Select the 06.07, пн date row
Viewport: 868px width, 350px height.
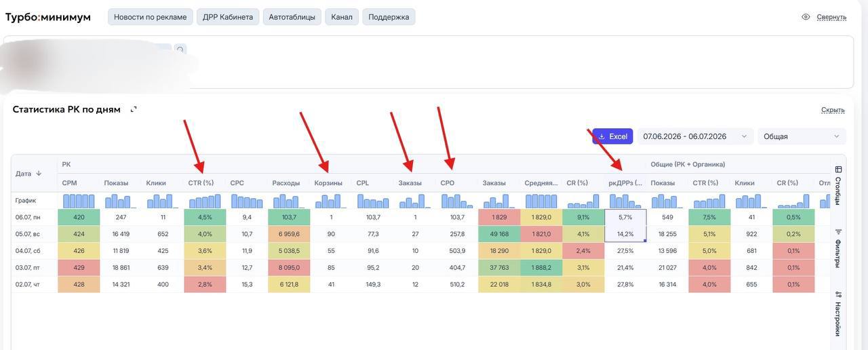pos(28,217)
